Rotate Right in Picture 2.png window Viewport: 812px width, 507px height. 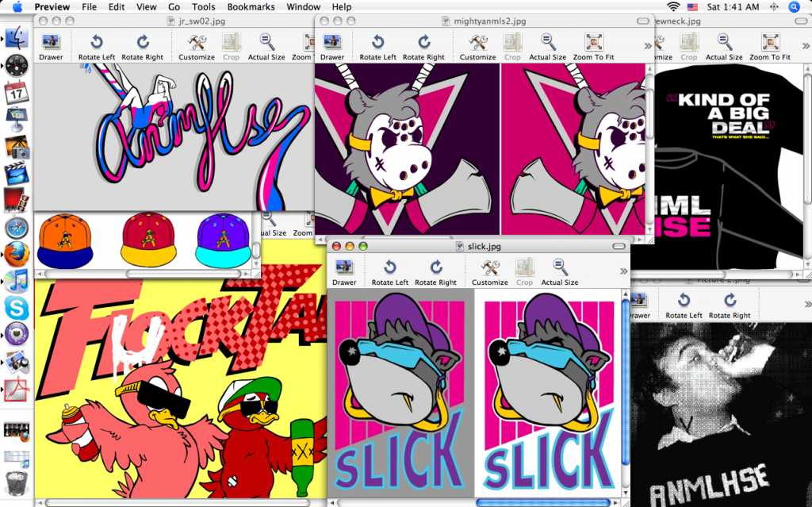pyautogui.click(x=730, y=305)
